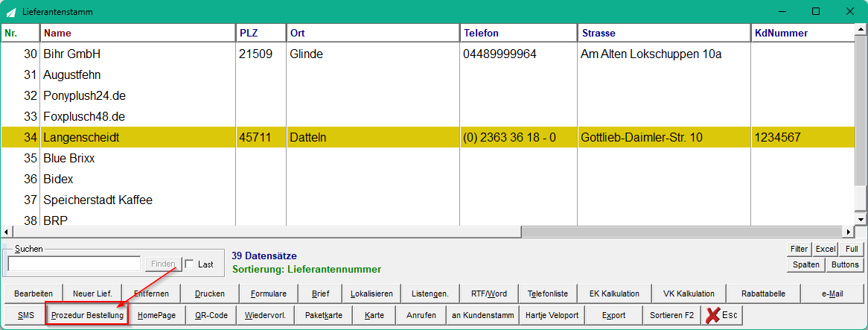Click the Paketkarte button
Screen dimensions: 868x330
point(324,315)
